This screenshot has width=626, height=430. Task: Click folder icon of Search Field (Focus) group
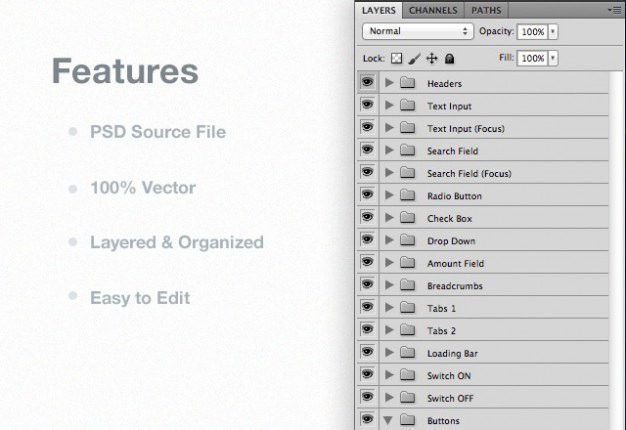(x=408, y=172)
